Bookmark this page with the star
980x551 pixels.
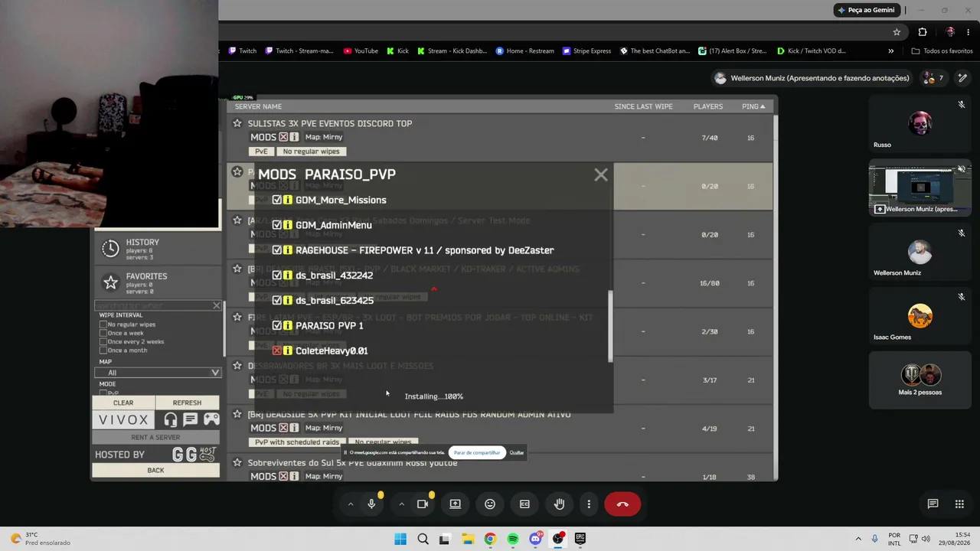[x=897, y=32]
